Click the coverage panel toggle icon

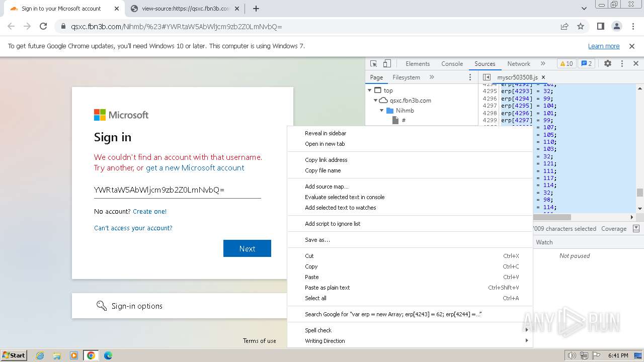pos(636,228)
